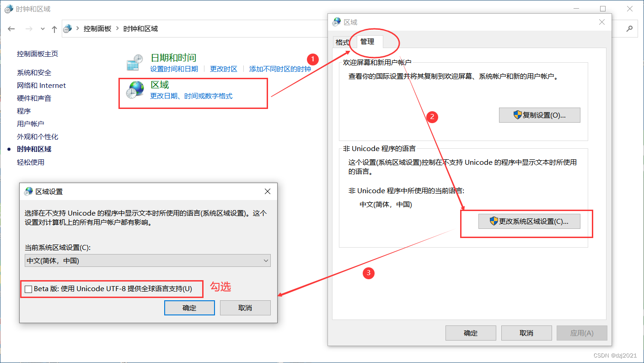The height and width of the screenshot is (363, 644).
Task: Click the recent-pages dropdown arrow near forward button
Action: pyautogui.click(x=42, y=28)
